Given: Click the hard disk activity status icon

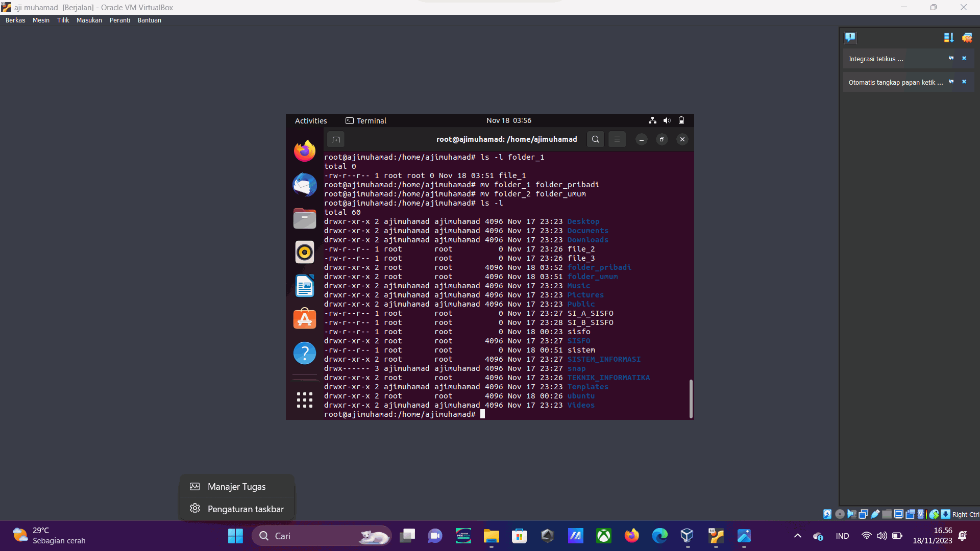Looking at the screenshot, I should pyautogui.click(x=827, y=514).
